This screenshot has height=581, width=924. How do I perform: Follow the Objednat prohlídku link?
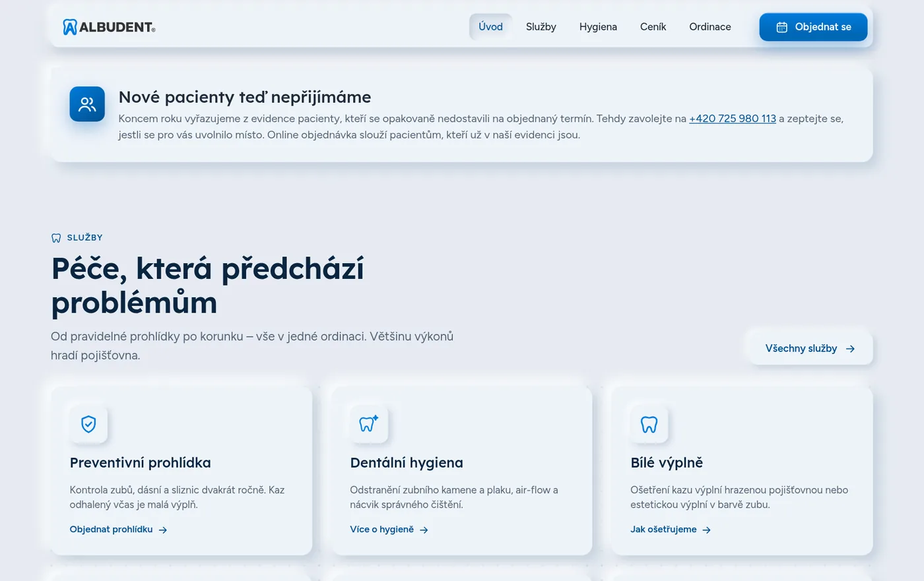(x=119, y=530)
